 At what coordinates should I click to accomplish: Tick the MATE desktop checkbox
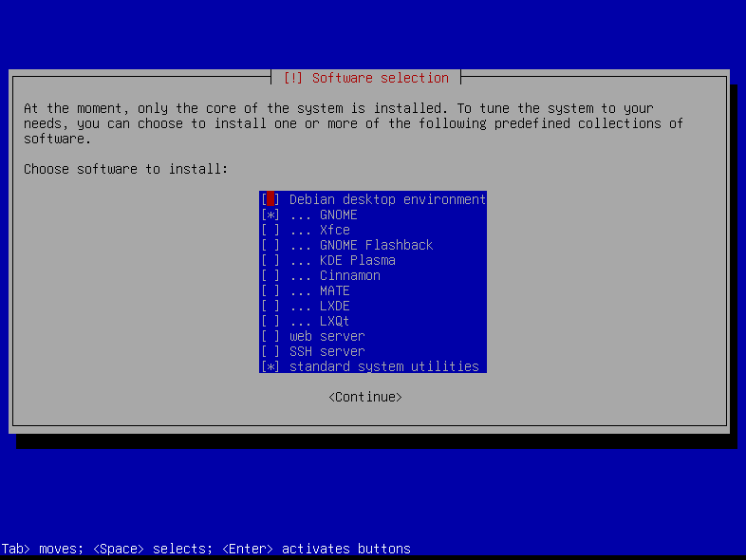270,290
